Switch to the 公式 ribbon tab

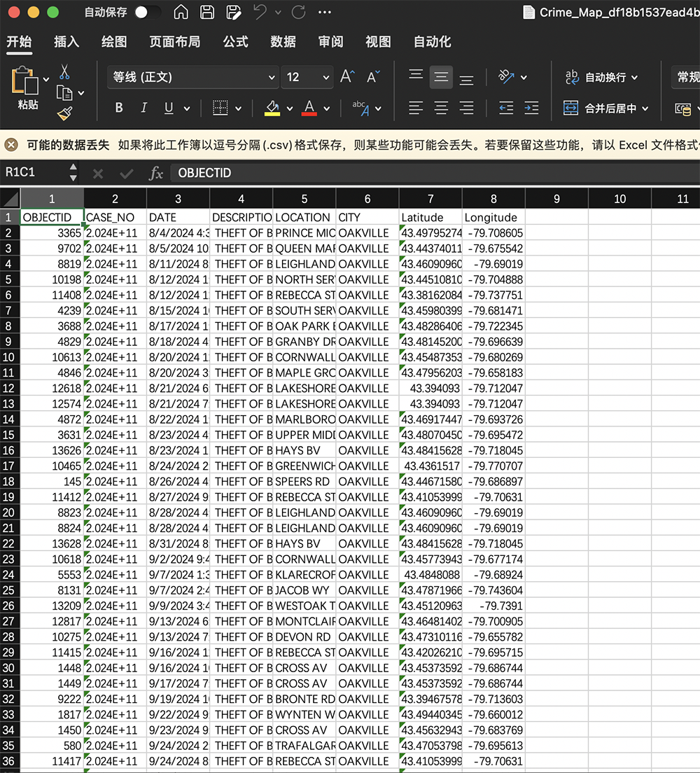tap(235, 42)
